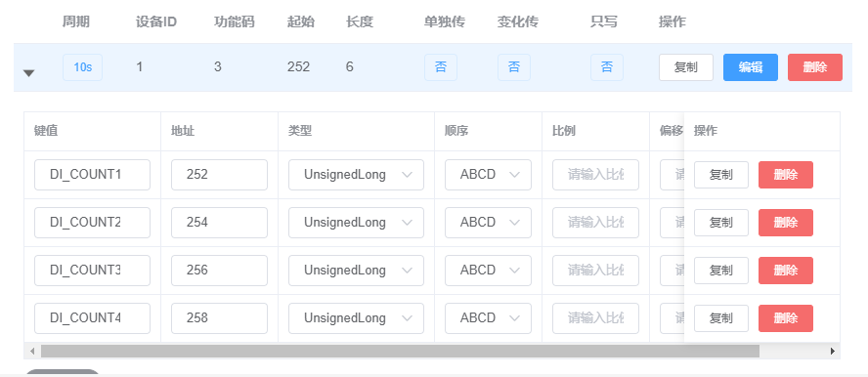Open UnsignedLong type dropdown for DI_COUNT2
The width and height of the screenshot is (868, 377).
pyautogui.click(x=356, y=223)
